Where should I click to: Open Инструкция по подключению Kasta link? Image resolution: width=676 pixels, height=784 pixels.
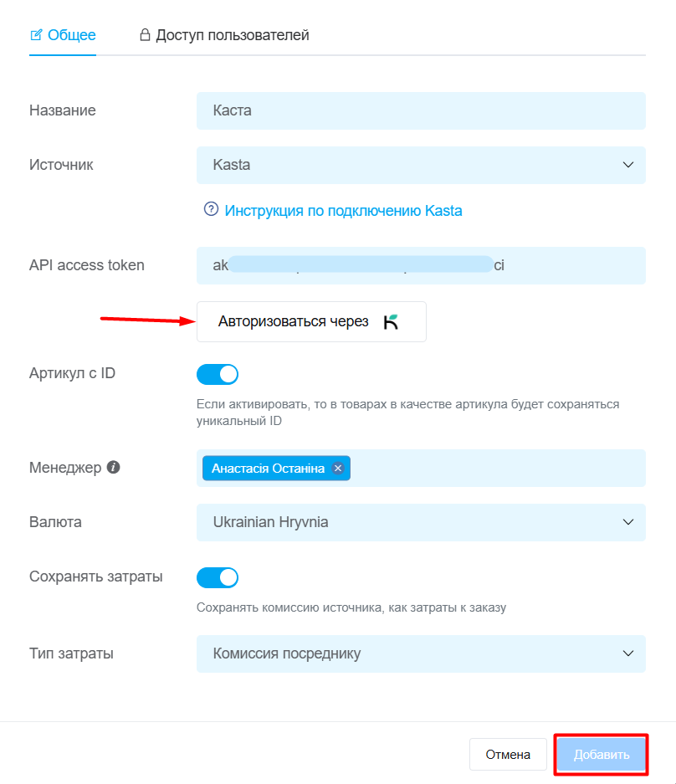(x=343, y=211)
